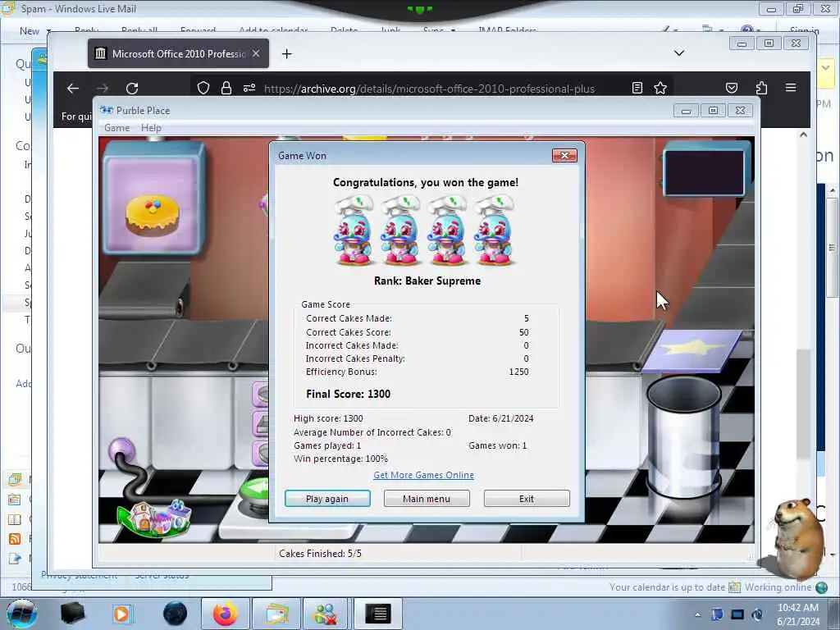This screenshot has width=840, height=630.
Task: Click the Purble Place village home icon
Action: point(155,518)
